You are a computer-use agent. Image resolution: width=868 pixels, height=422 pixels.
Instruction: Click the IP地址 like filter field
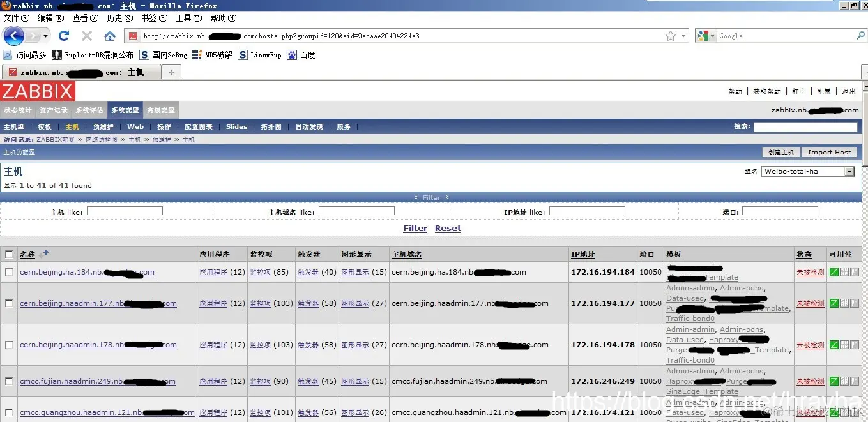[587, 211]
